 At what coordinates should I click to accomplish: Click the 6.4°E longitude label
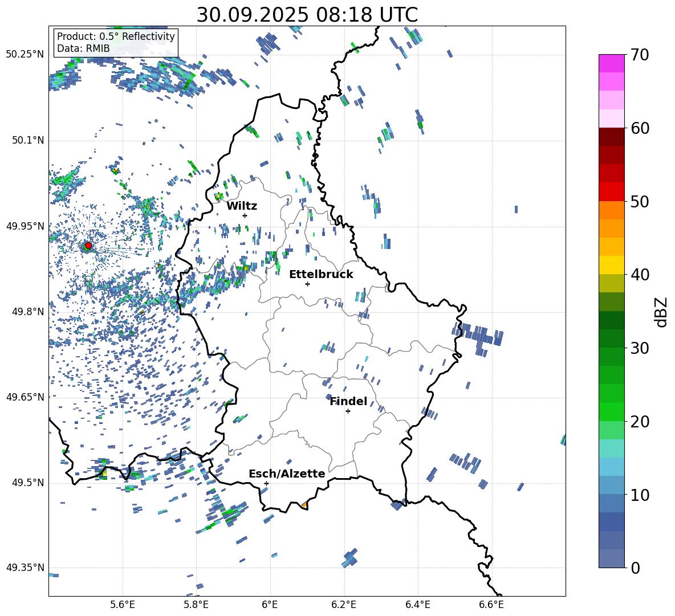point(417,605)
